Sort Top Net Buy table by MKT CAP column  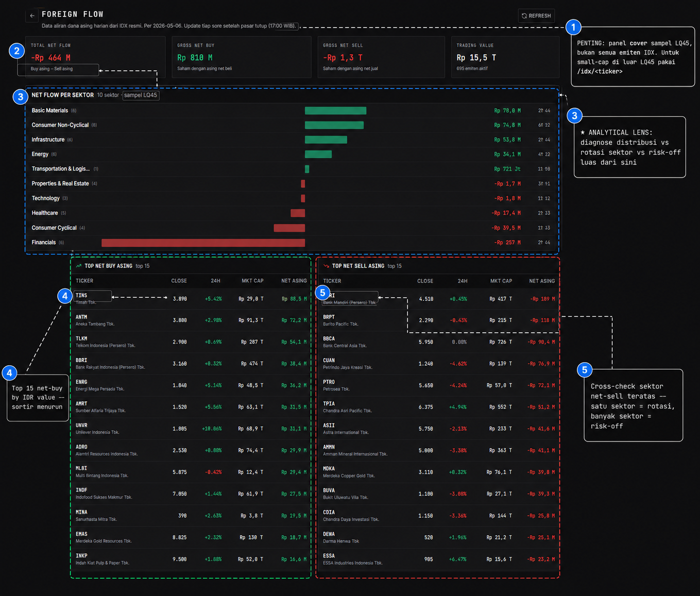pos(252,281)
